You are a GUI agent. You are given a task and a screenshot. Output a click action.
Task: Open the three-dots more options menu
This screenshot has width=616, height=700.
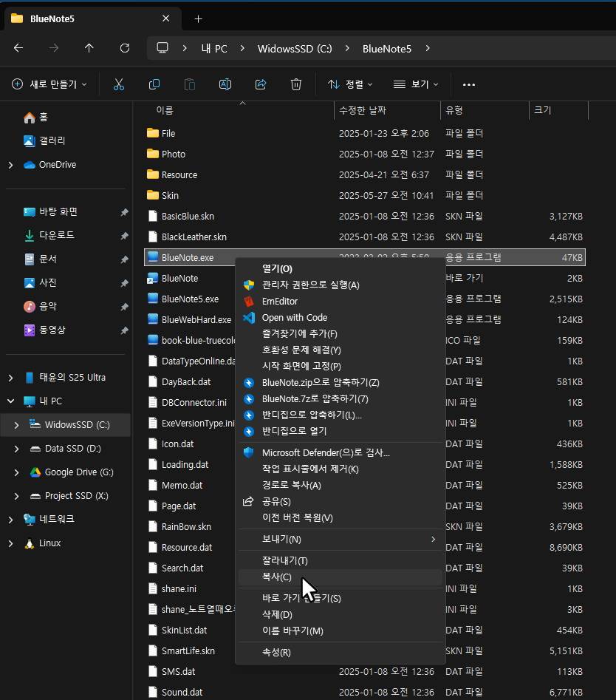[x=469, y=84]
